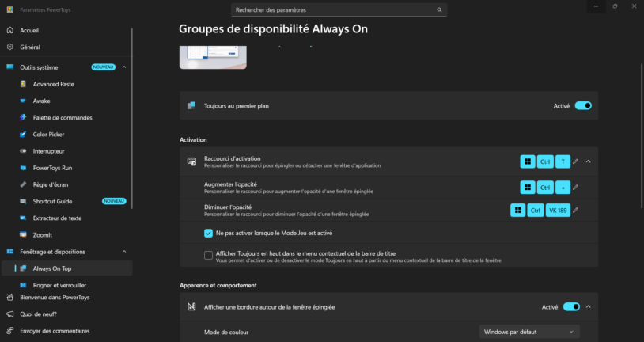Click the Rogner et verrouiller icon
644x342 pixels.
(24, 285)
